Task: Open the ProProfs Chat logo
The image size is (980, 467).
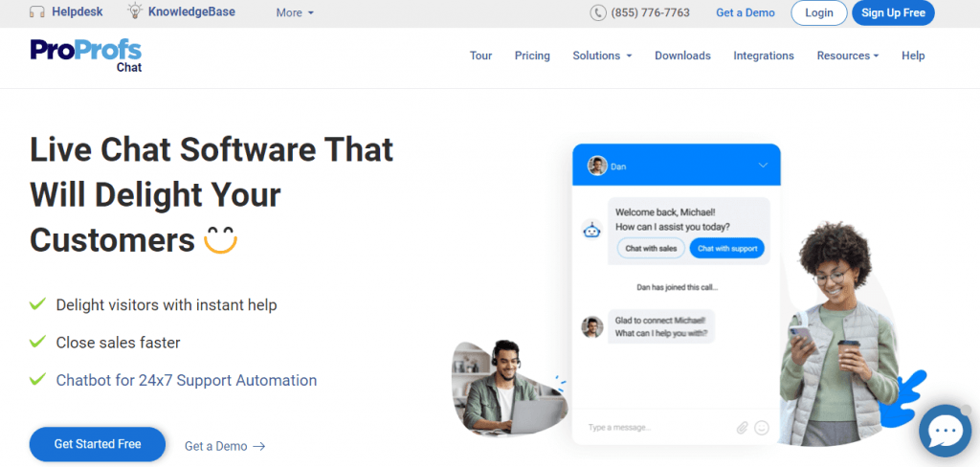Action: [86, 56]
